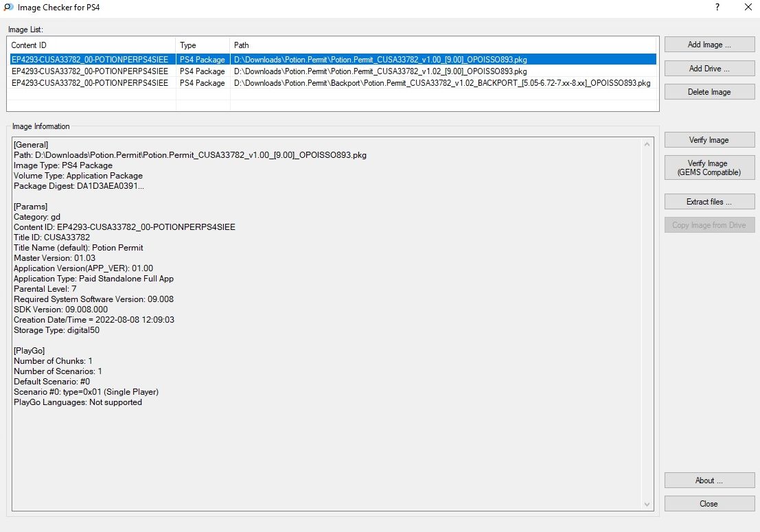
Task: Select the v1.02 BACKPORT package path row
Action: click(x=442, y=83)
